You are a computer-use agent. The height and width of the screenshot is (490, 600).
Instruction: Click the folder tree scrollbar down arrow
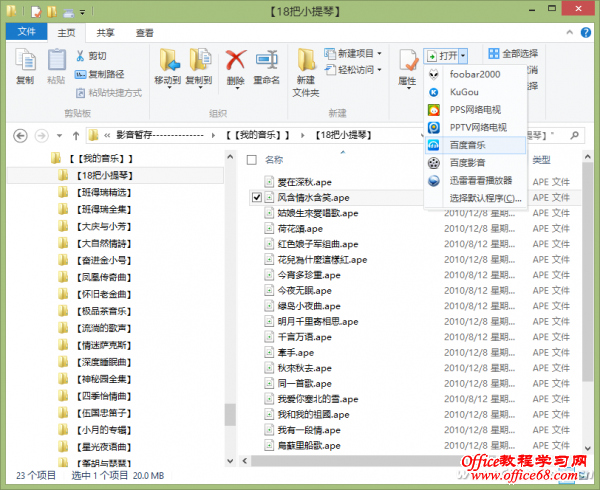pos(230,461)
